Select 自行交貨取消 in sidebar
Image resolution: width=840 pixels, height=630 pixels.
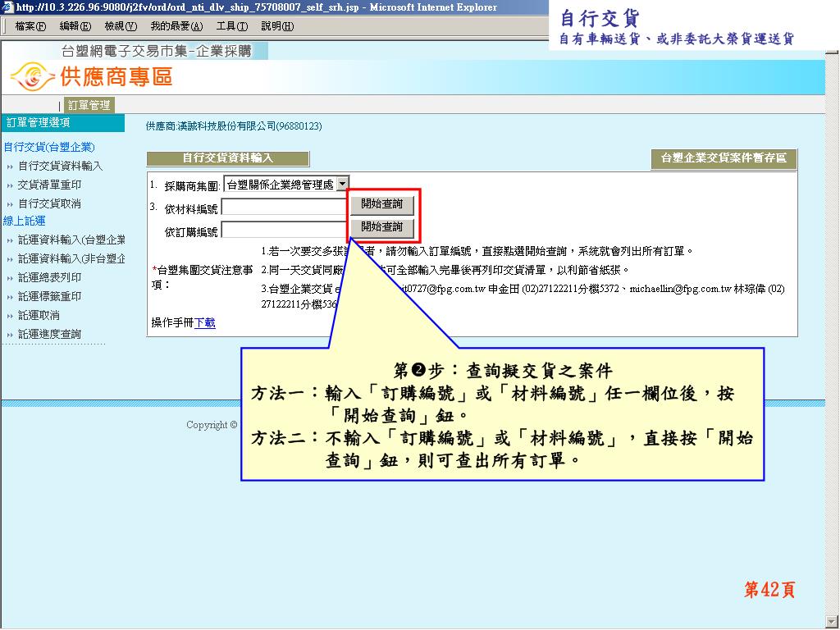coord(49,203)
